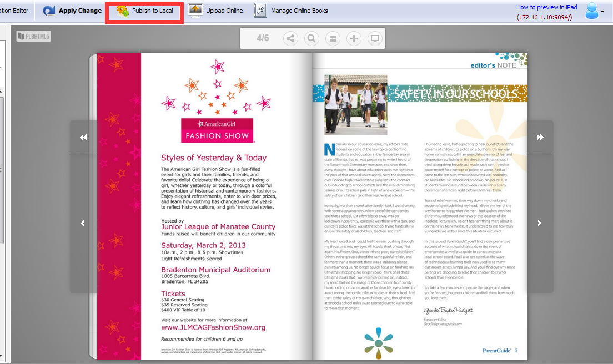The height and width of the screenshot is (364, 613).
Task: Click the 4/6 page number field
Action: pyautogui.click(x=263, y=38)
